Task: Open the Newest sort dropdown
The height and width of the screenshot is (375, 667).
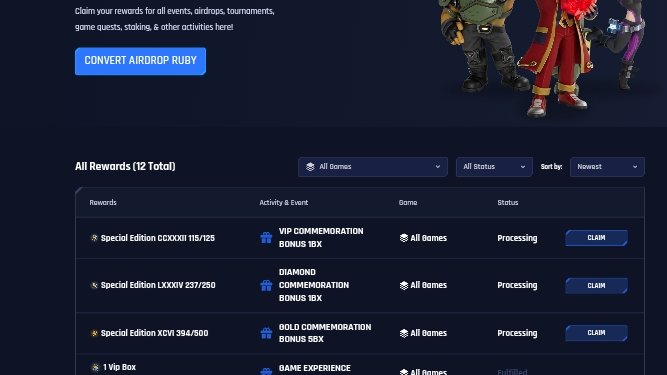Action: tap(607, 167)
